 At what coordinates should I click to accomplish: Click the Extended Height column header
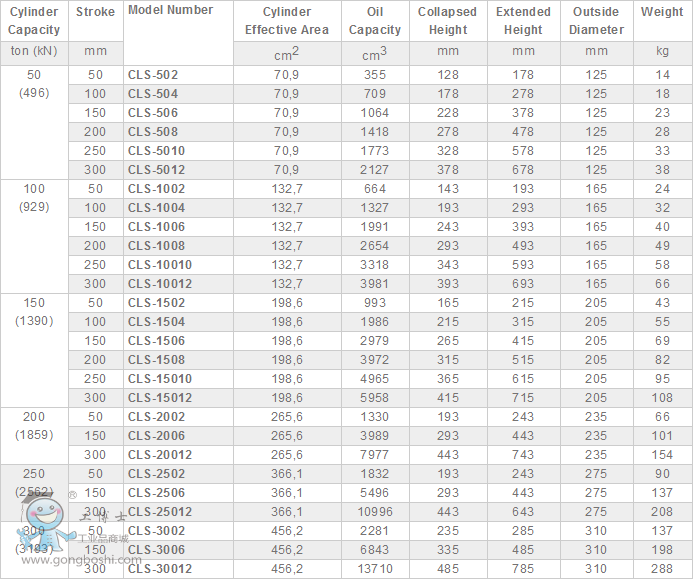point(523,21)
